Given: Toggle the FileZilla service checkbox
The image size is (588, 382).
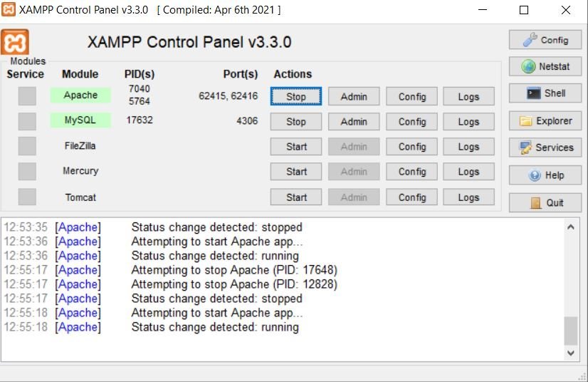Looking at the screenshot, I should point(27,146).
